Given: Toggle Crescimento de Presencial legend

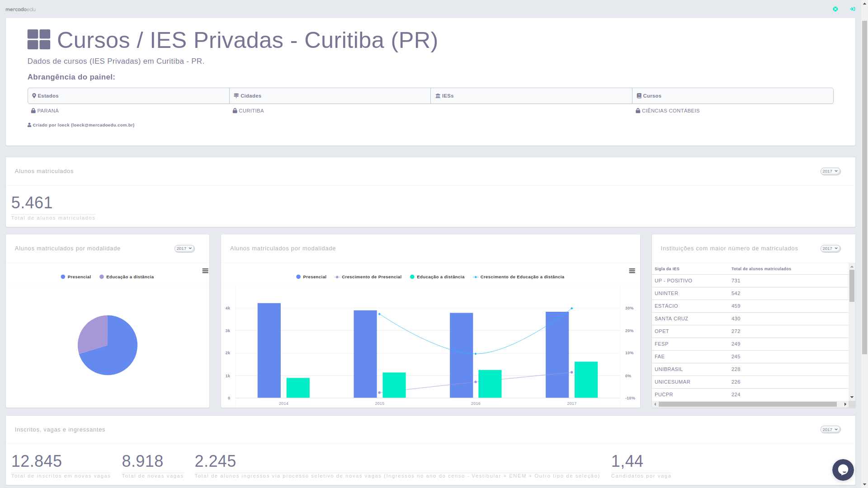Looking at the screenshot, I should (368, 277).
